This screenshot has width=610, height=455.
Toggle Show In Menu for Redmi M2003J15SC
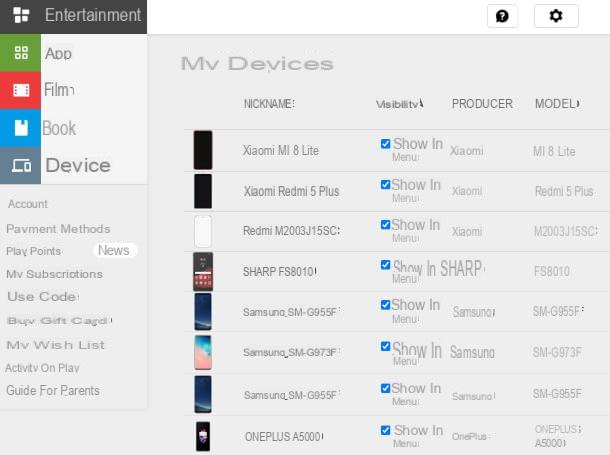tap(385, 224)
